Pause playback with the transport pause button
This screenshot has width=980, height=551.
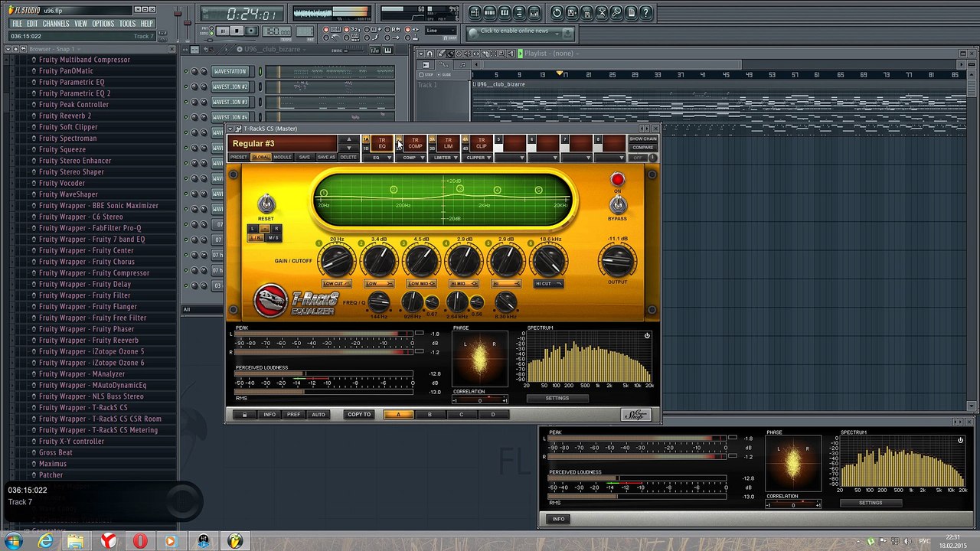[x=223, y=31]
